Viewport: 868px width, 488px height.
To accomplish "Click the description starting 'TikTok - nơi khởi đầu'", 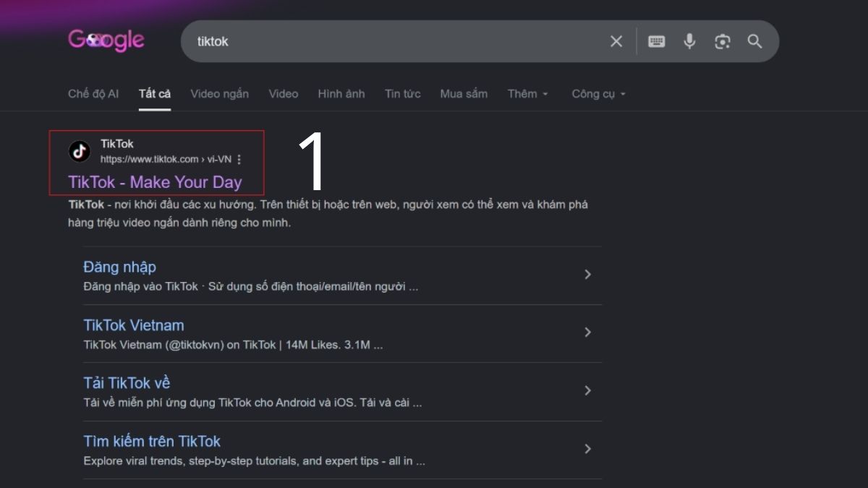I will pos(328,213).
